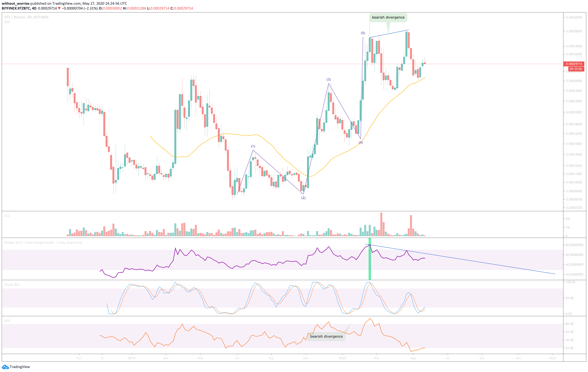Click the 50.00 Stoch RSI axis label
Screen dimensions: 588x372
(570, 298)
